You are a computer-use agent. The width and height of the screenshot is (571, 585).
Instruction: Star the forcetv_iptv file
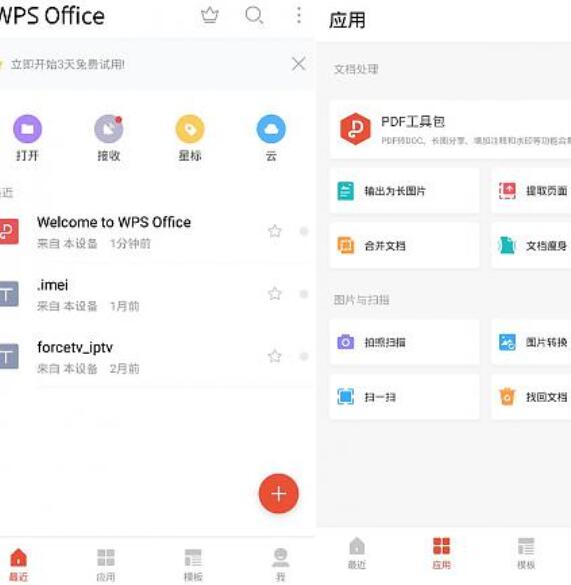point(275,356)
